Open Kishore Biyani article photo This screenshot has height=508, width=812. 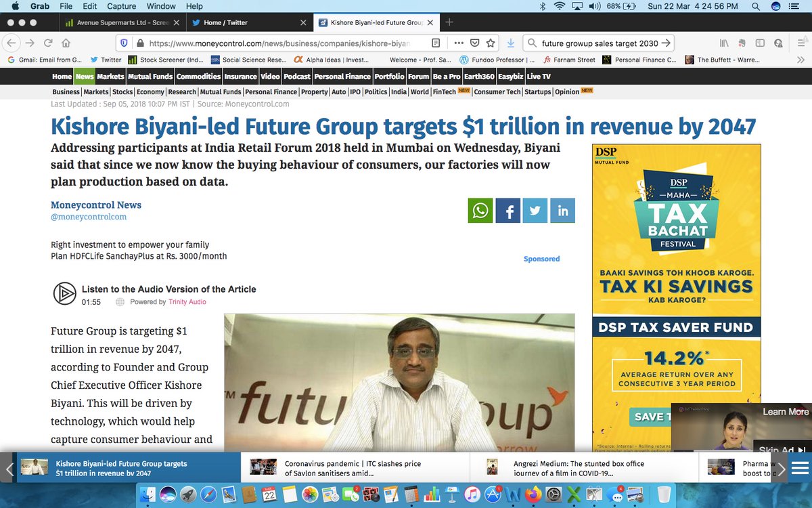coord(399,383)
